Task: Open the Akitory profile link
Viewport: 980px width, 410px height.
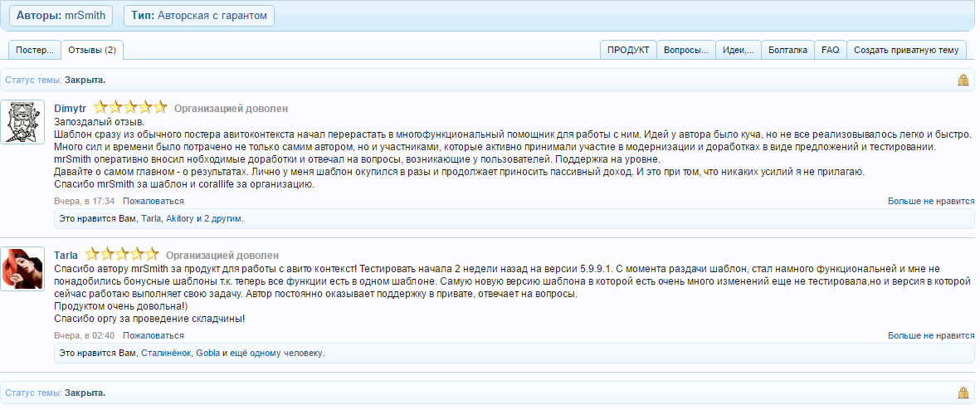Action: (x=180, y=218)
